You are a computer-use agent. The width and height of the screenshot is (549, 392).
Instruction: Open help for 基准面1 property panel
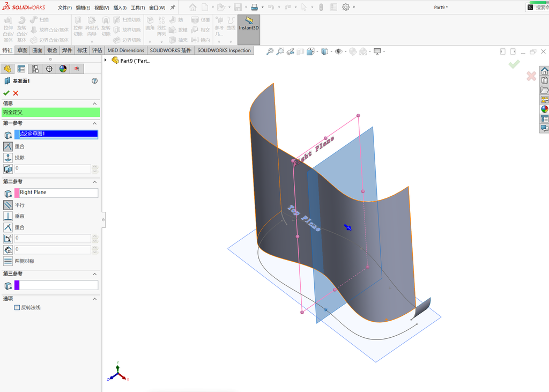click(94, 81)
